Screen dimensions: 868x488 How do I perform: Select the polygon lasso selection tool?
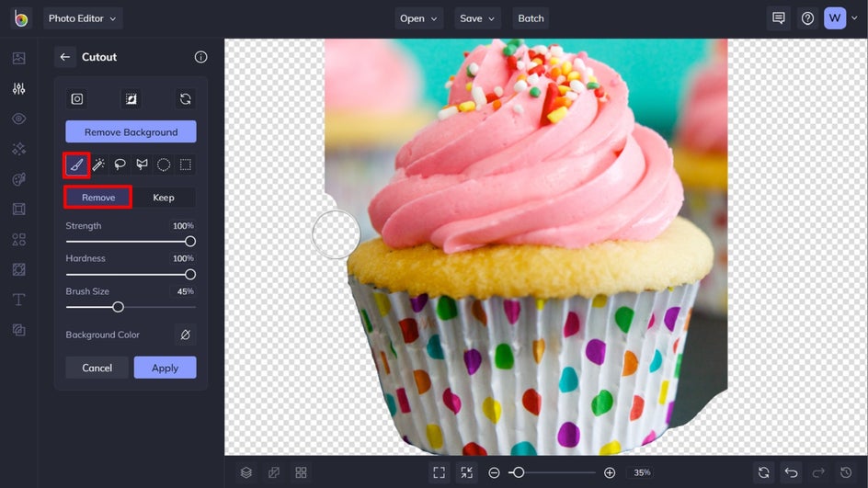pos(142,165)
